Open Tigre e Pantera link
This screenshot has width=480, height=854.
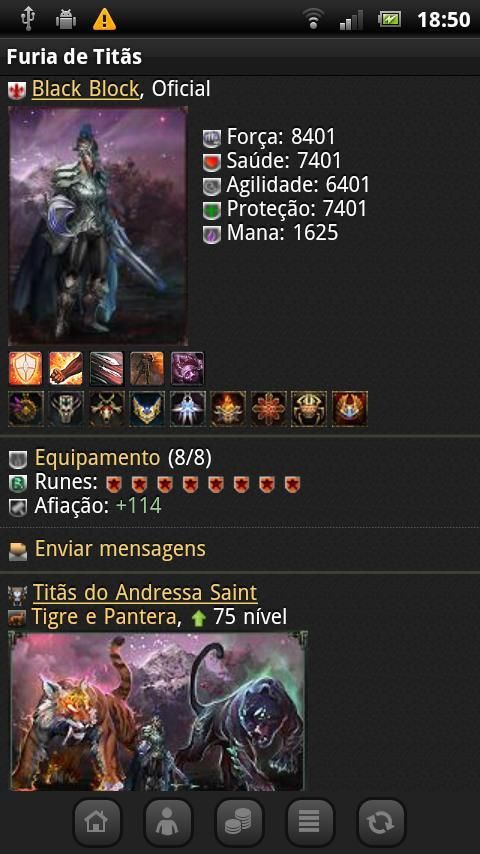pyautogui.click(x=106, y=617)
